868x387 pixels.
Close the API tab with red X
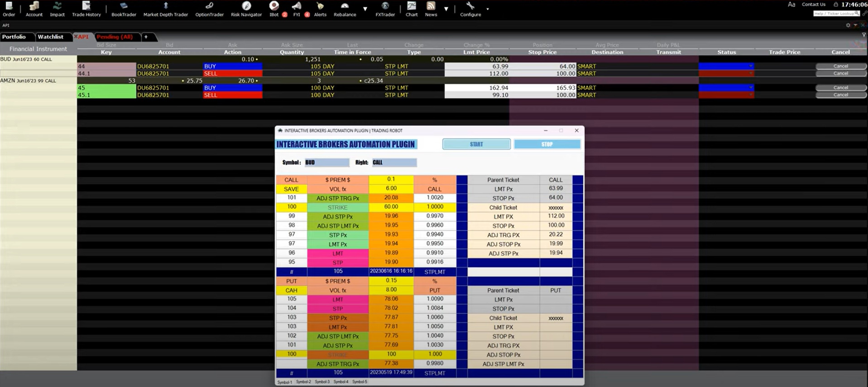click(x=76, y=37)
